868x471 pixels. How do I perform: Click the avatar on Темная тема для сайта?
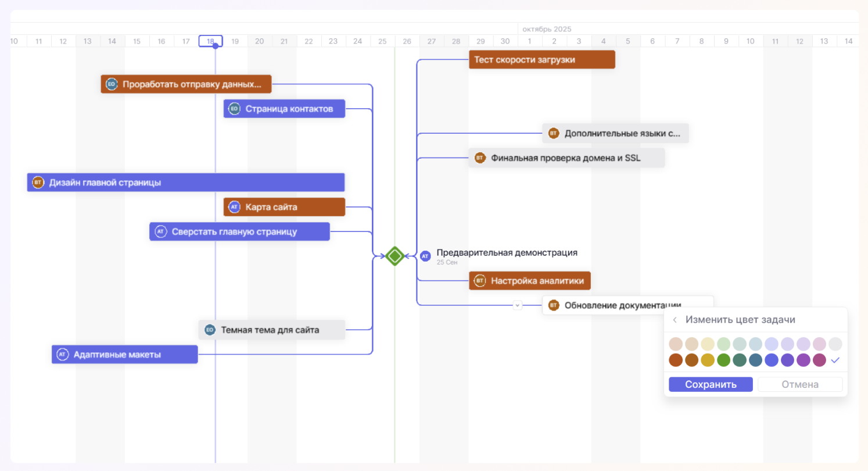pos(210,330)
